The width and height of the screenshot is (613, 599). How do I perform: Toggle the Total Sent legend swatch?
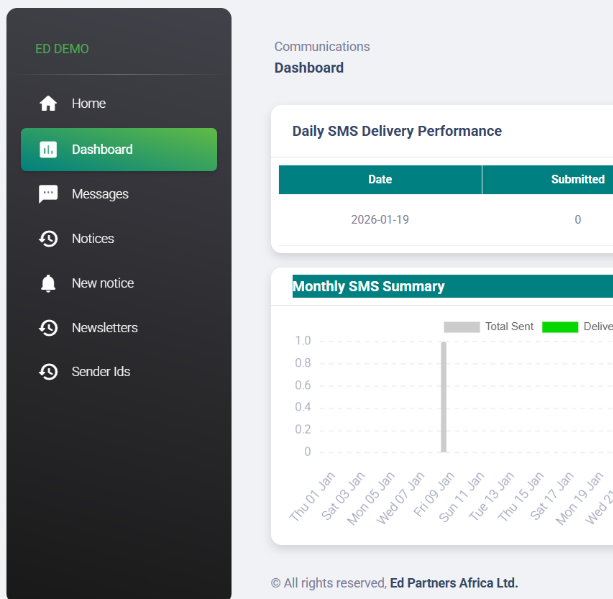(461, 327)
